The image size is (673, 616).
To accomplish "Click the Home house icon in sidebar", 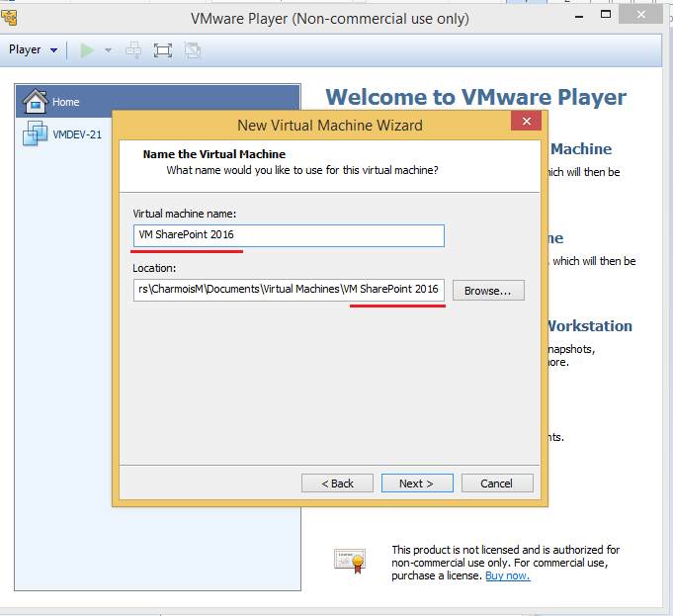I will pos(36,101).
